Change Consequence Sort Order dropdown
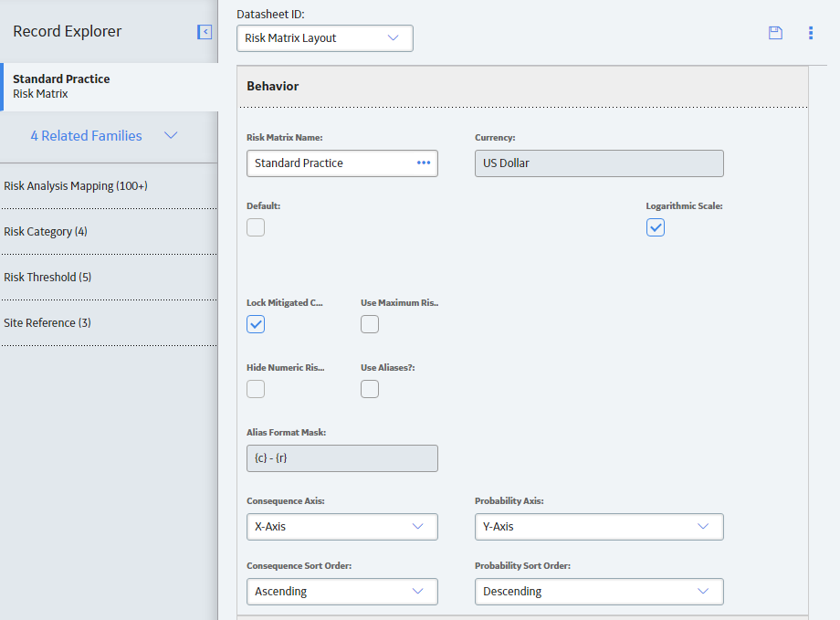The image size is (840, 620). pyautogui.click(x=342, y=592)
